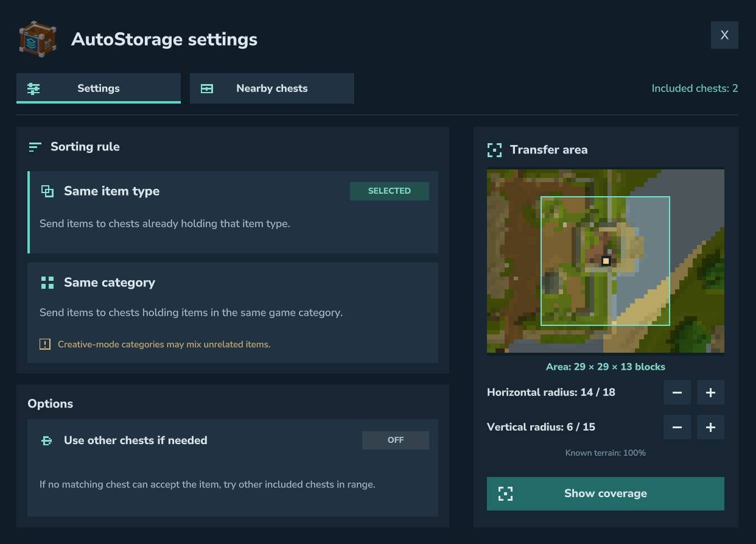Screen dimensions: 756x544
Task: Click 'Send items to chests holding items in the same game category.'
Action: pos(191,313)
